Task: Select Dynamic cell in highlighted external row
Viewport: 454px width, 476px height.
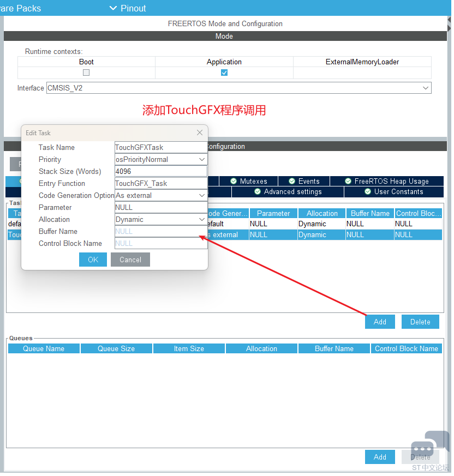Action: click(x=322, y=236)
